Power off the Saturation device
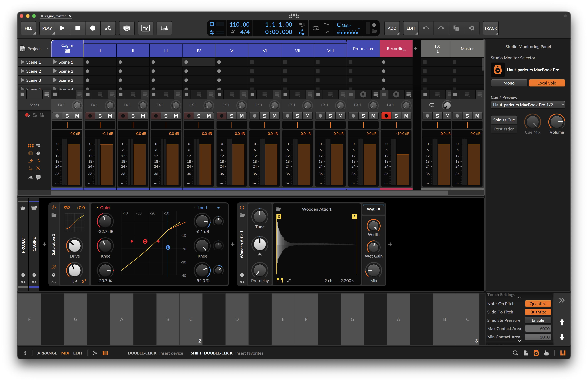Image resolution: width=588 pixels, height=382 pixels. (x=54, y=207)
